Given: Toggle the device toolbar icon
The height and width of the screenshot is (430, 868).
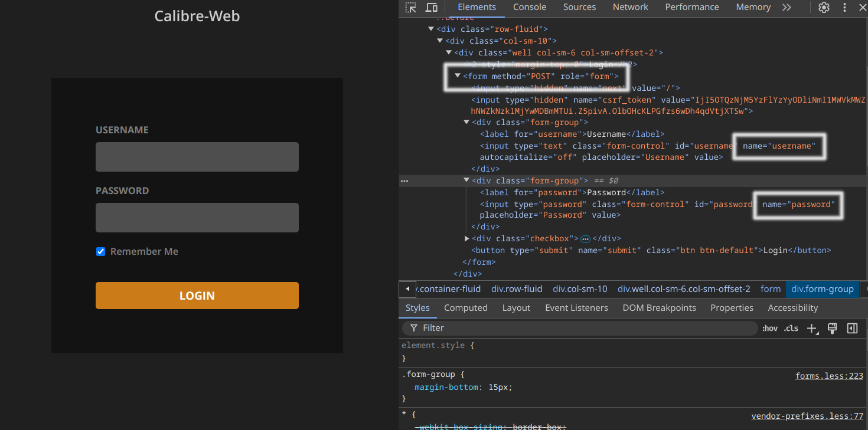Looking at the screenshot, I should [432, 8].
